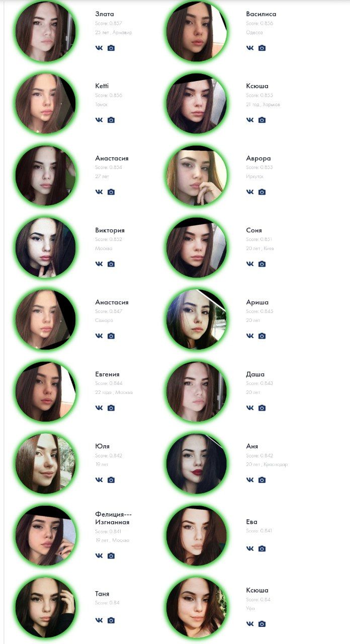Viewport: 350px width, 644px height.
Task: Click the camera icon for Аня
Action: [262, 480]
